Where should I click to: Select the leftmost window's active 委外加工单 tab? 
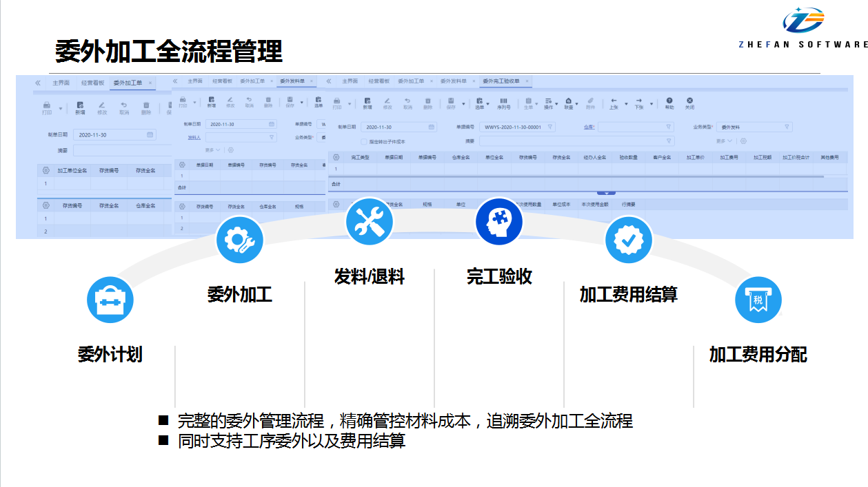pyautogui.click(x=128, y=83)
